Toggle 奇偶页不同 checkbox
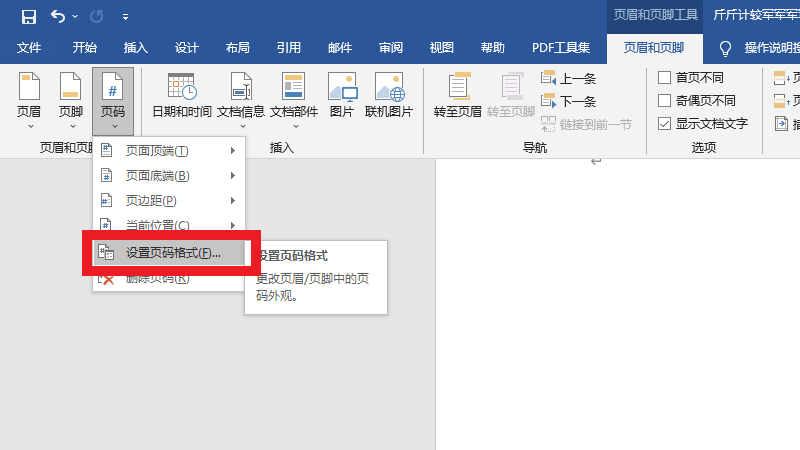This screenshot has height=450, width=800. (x=665, y=100)
